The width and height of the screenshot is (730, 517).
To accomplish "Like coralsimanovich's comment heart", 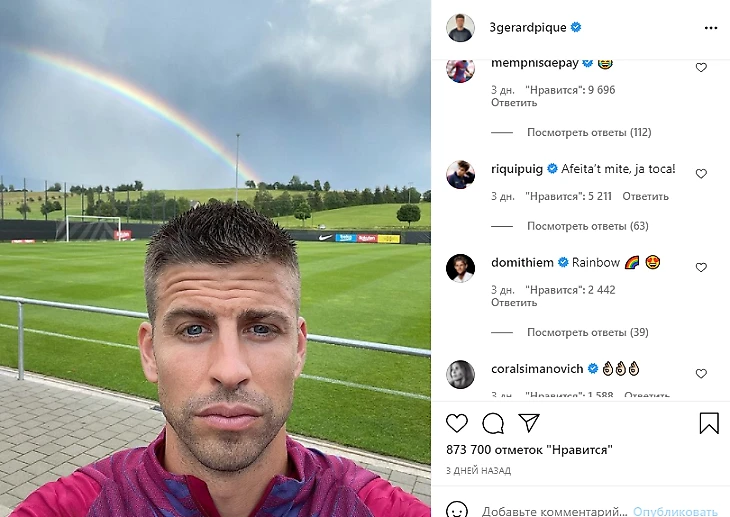I will (x=701, y=374).
